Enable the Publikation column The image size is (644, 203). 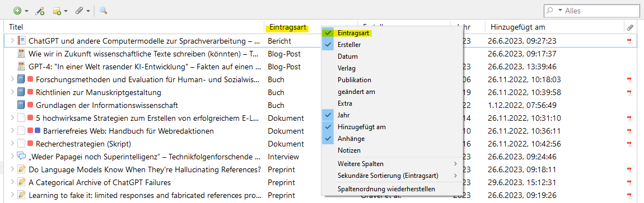point(392,79)
